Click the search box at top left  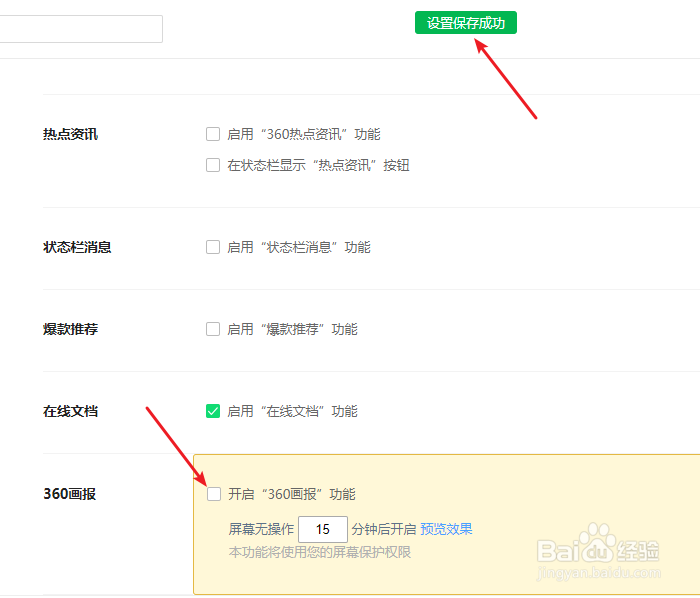coord(81,29)
